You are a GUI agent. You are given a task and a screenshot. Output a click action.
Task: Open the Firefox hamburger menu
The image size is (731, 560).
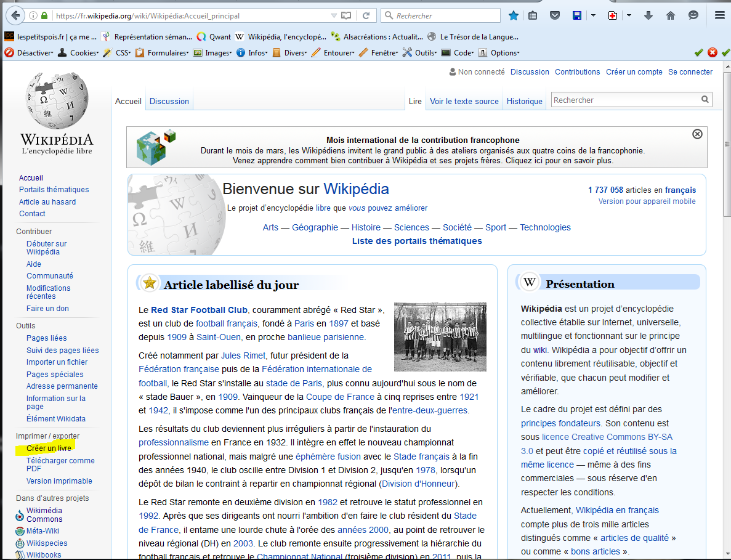point(719,15)
